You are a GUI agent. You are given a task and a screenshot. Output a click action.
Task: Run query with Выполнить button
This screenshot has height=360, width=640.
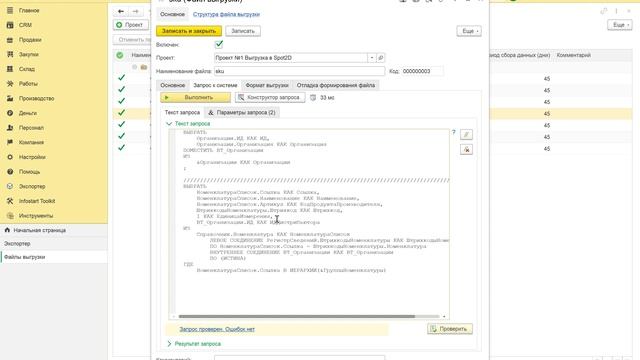(196, 98)
